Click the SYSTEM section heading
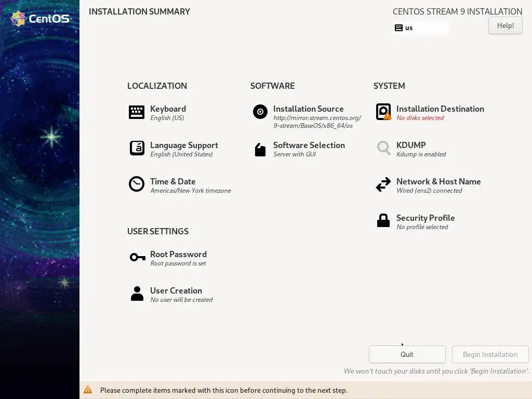Viewport: 532px width, 399px height. click(389, 86)
